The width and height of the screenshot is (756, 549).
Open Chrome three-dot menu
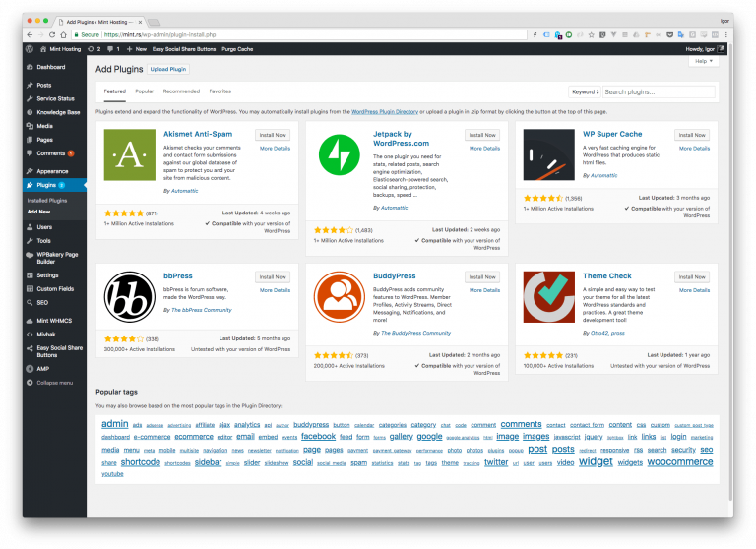pos(726,34)
